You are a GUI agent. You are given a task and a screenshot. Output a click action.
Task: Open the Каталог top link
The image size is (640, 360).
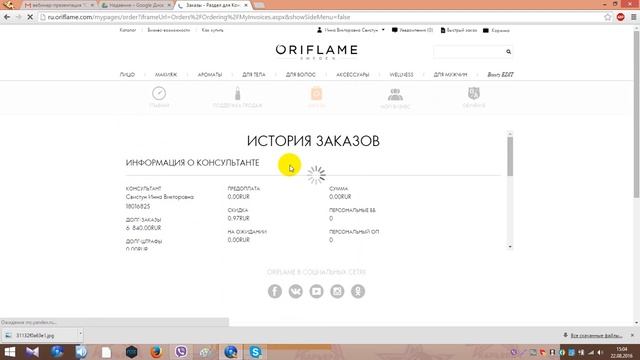pyautogui.click(x=128, y=30)
